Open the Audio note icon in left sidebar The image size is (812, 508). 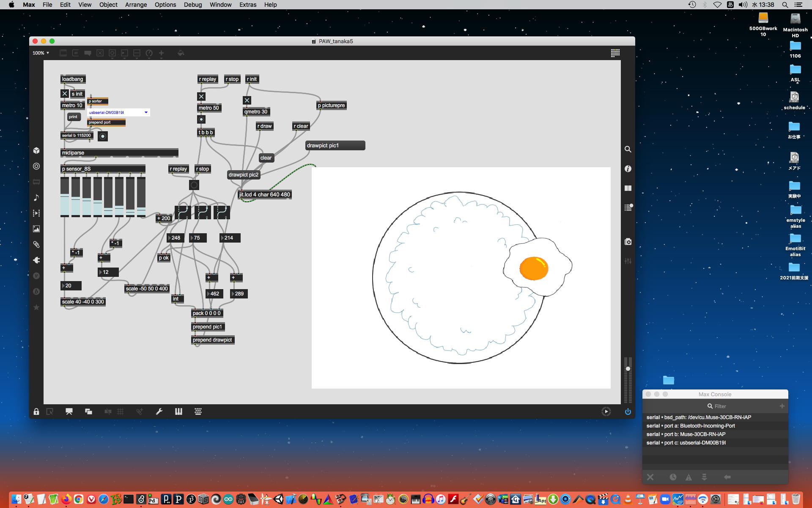click(x=36, y=197)
